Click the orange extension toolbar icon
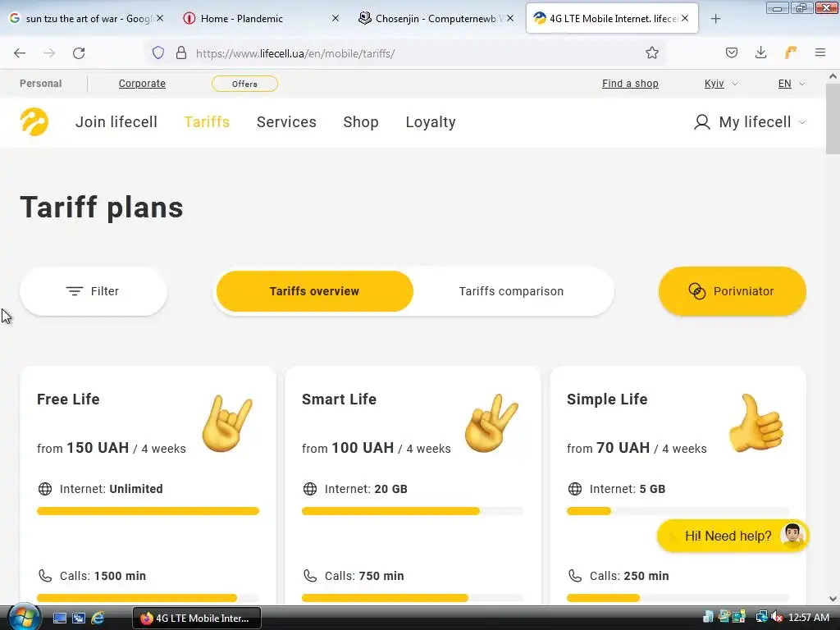 791,52
